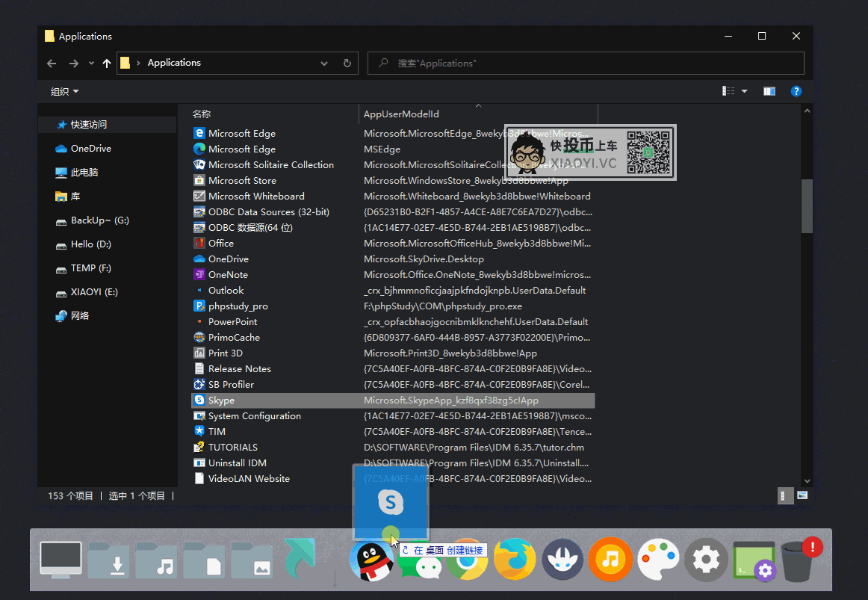868x600 pixels.
Task: Expand the view options dropdown arrow
Action: coord(745,91)
